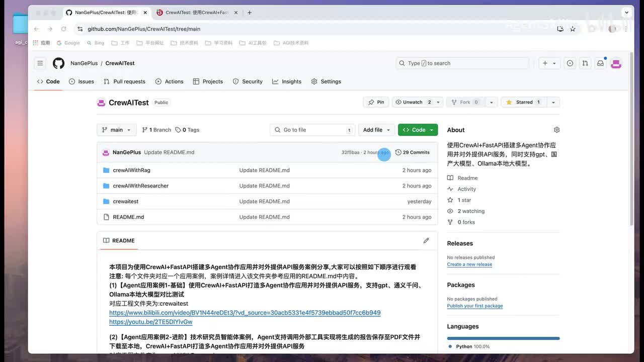Open the 应用 apps shortcut in the bookmarks bar
Viewport: 644px width, 362px height.
(x=41, y=43)
